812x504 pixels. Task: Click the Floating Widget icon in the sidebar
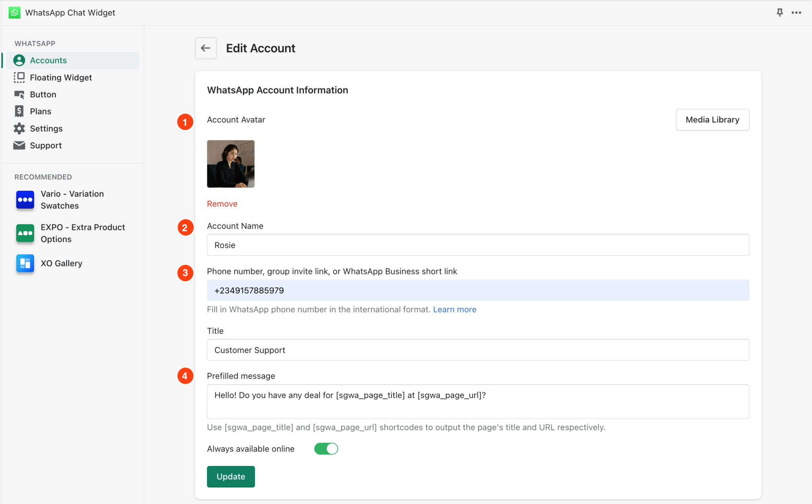[x=19, y=77]
